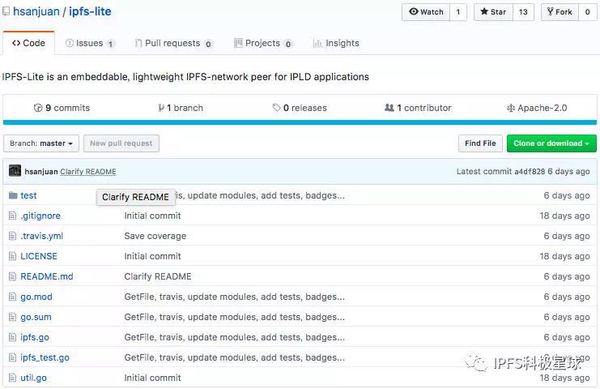Open the ipfs-lite repository link
This screenshot has width=600, height=389.
point(90,11)
